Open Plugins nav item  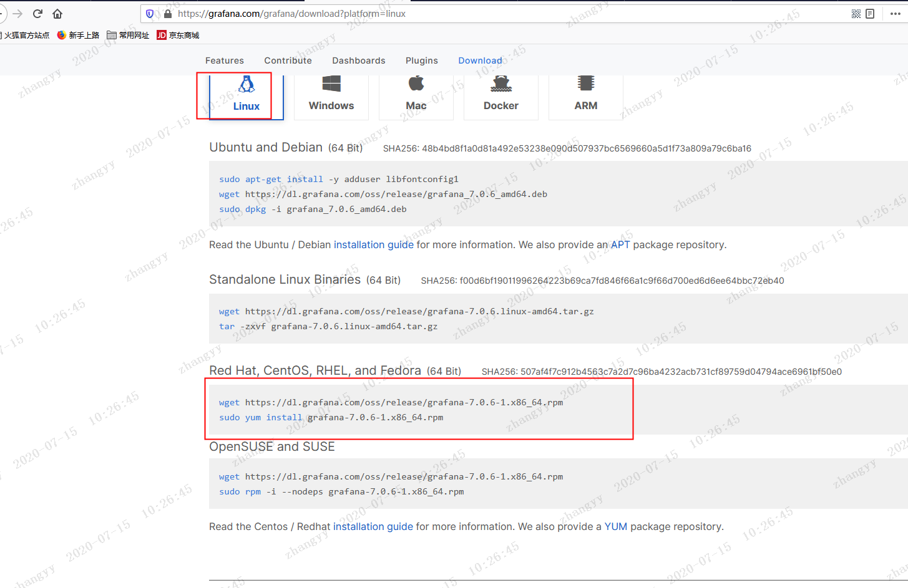pyautogui.click(x=422, y=60)
